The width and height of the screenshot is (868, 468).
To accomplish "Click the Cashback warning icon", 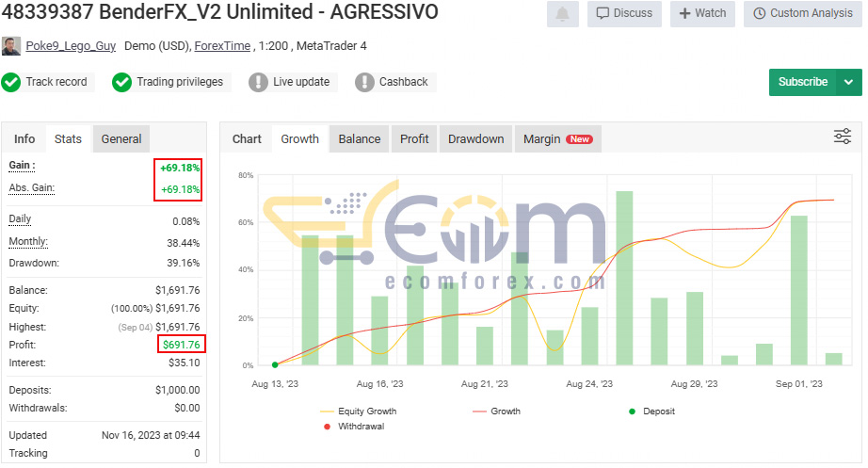I will (x=364, y=82).
